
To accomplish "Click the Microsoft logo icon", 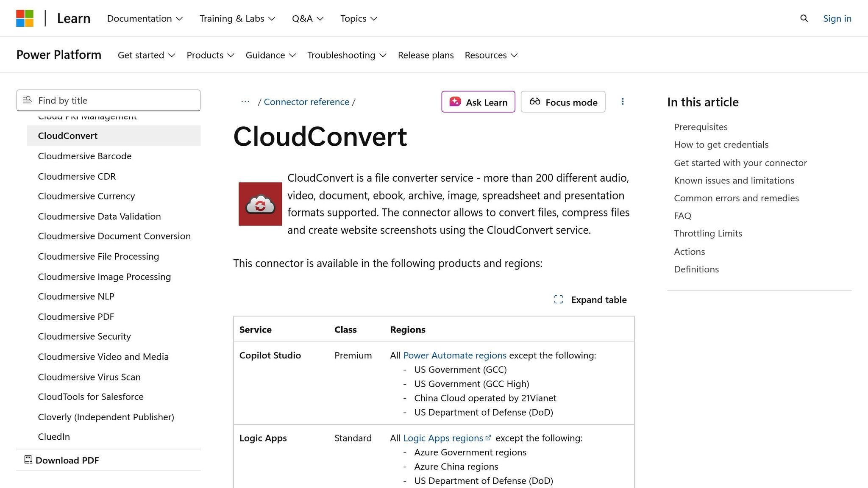I will click(25, 18).
